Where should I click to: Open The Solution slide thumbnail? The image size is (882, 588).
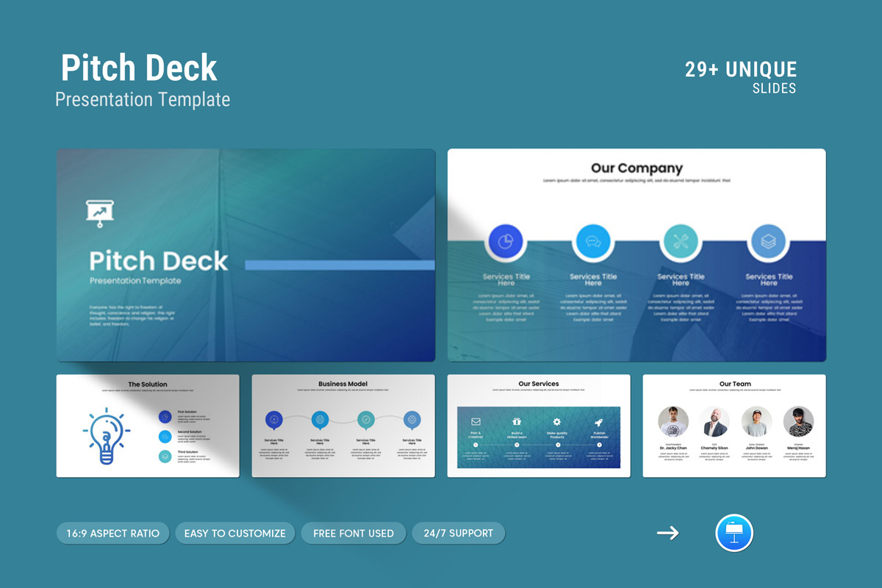pyautogui.click(x=148, y=426)
